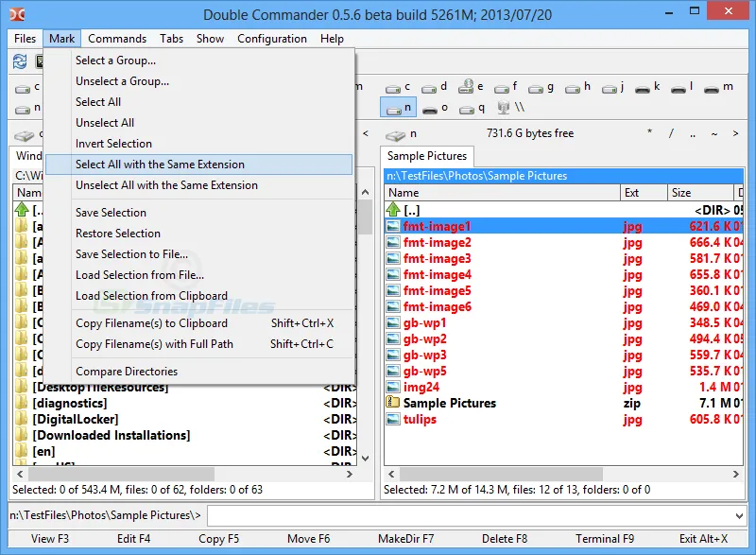Click the command line input field

coord(470,515)
